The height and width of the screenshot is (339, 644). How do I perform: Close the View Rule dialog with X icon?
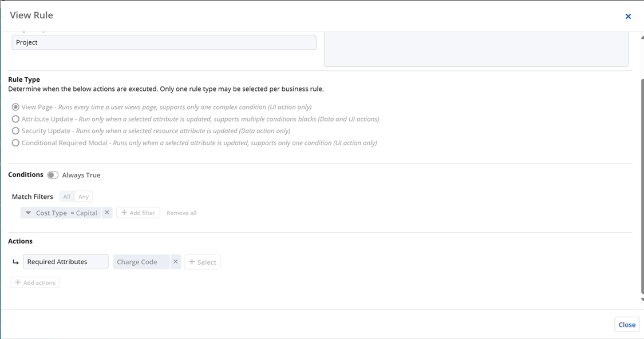[x=628, y=17]
